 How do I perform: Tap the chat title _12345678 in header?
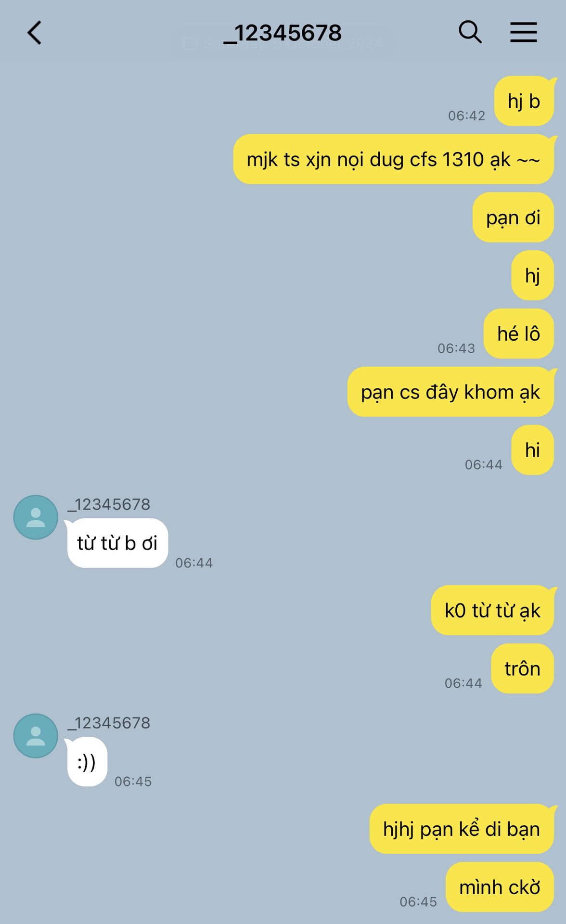tap(283, 33)
